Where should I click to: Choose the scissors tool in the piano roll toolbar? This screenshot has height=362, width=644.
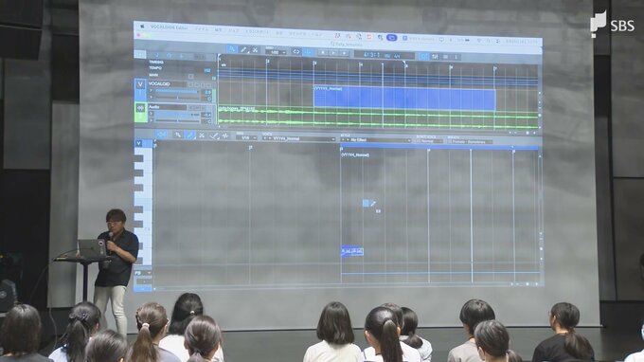(202, 136)
